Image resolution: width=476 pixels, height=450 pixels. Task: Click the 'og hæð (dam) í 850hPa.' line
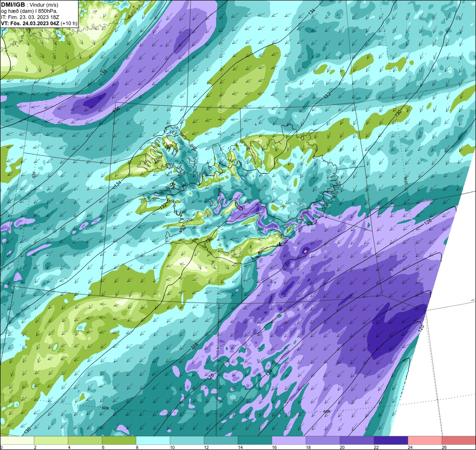(29, 11)
